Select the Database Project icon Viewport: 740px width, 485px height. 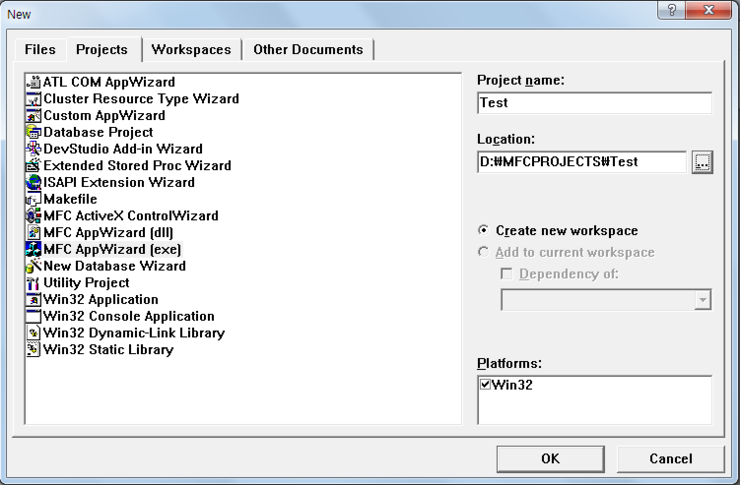pos(34,133)
